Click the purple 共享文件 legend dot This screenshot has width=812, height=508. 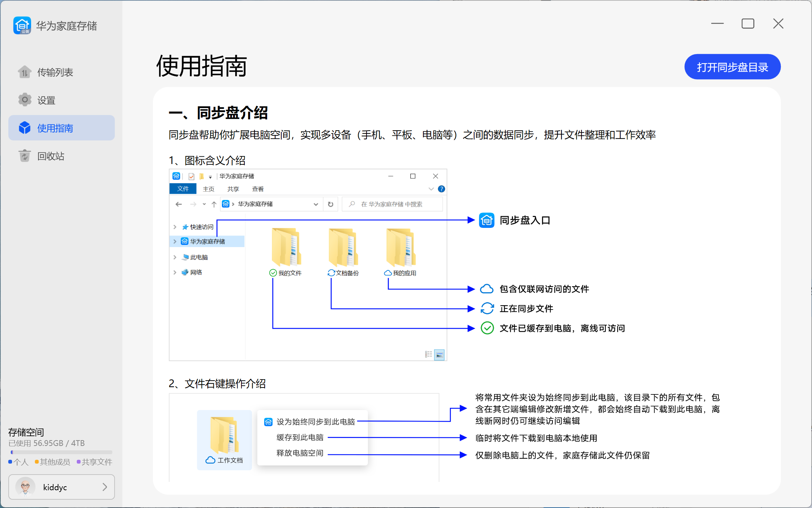click(x=79, y=462)
